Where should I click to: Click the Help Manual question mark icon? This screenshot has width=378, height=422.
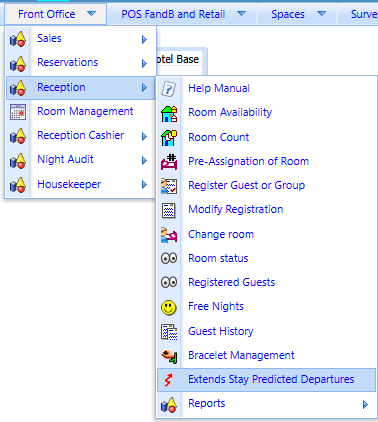[x=169, y=89]
